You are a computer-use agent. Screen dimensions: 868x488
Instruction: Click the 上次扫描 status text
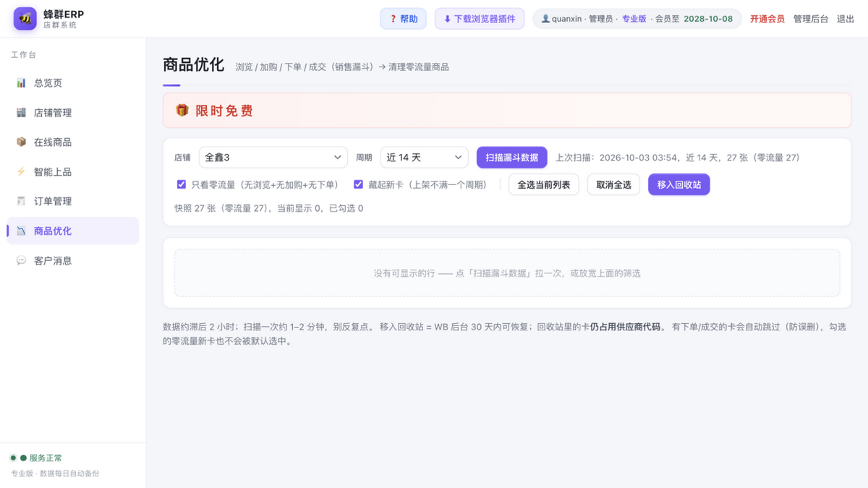[x=678, y=158]
